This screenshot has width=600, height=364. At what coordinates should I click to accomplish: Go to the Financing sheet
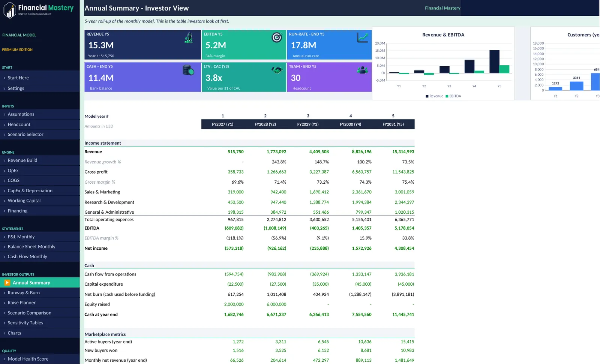coord(40,211)
